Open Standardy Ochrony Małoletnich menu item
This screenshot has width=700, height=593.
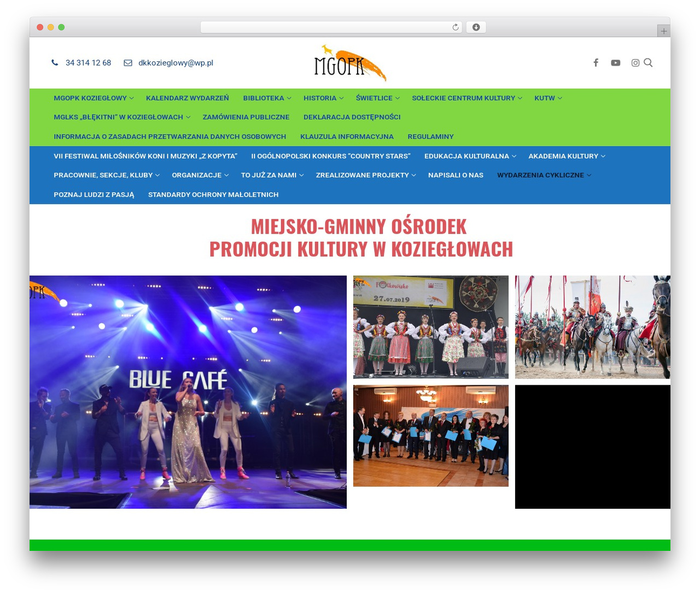tap(213, 195)
